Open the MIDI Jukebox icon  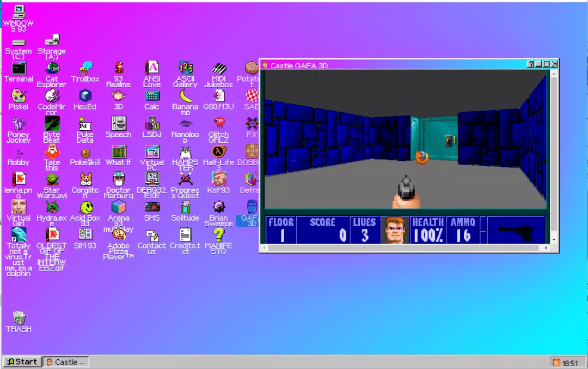tap(218, 69)
